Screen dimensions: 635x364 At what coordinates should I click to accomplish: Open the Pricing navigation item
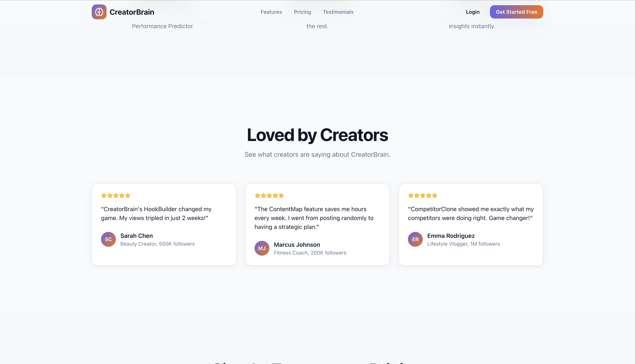coord(302,12)
